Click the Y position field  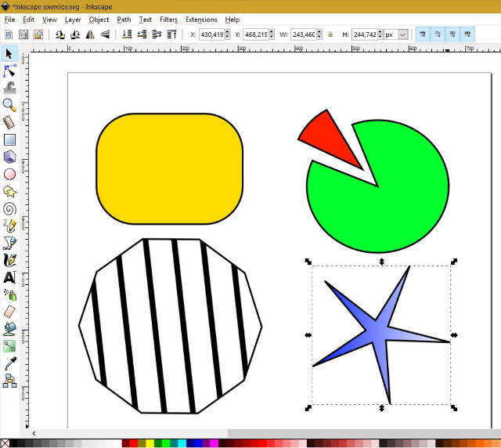pos(256,34)
